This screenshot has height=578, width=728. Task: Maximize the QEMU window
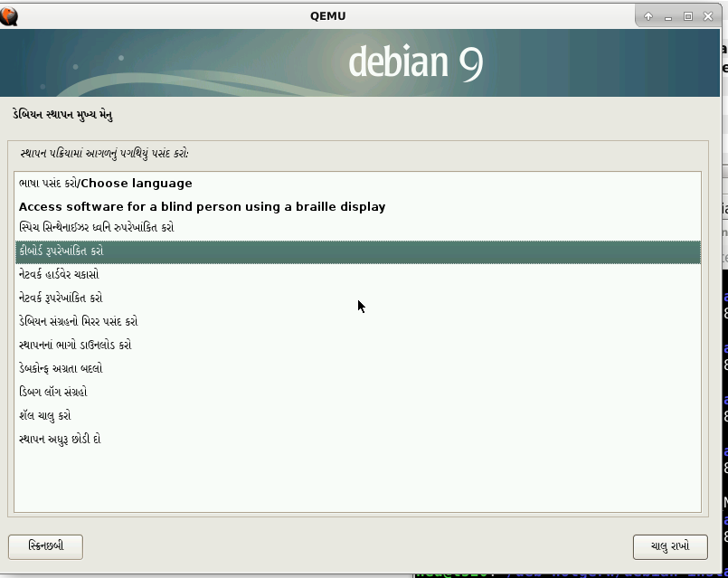coord(688,16)
